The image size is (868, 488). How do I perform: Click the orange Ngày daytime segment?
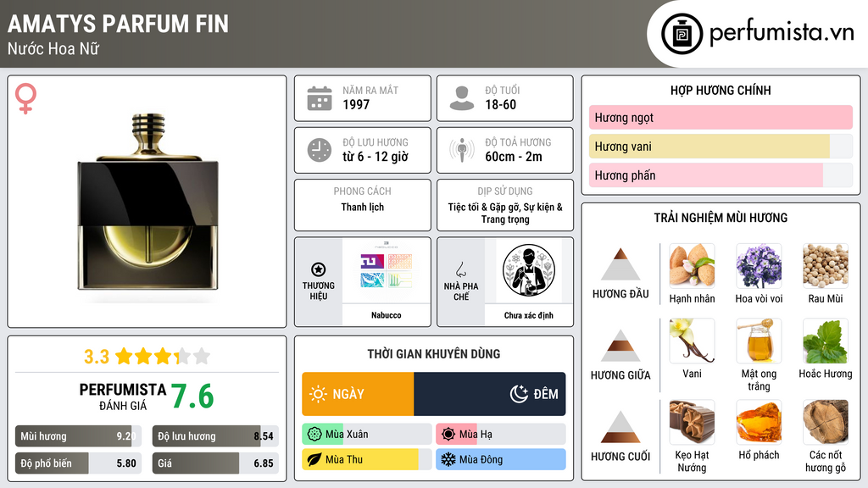coord(358,394)
